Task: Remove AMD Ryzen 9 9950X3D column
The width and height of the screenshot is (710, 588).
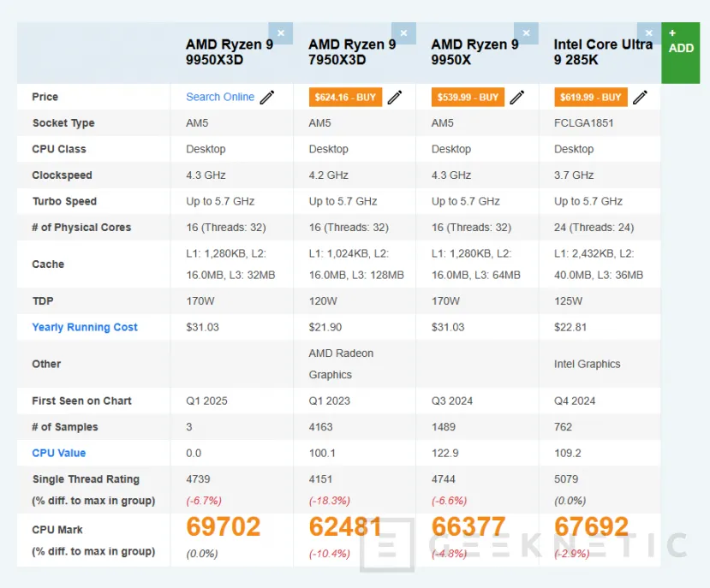Action: [x=281, y=33]
